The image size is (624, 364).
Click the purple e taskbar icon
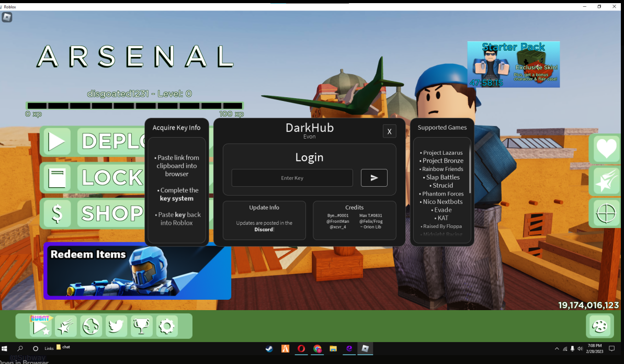click(x=349, y=349)
